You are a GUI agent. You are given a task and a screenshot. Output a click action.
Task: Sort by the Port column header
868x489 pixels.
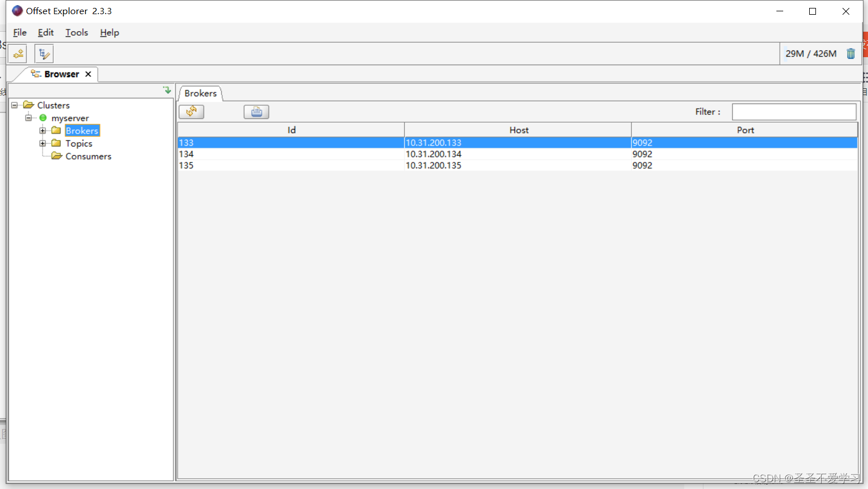coord(745,130)
